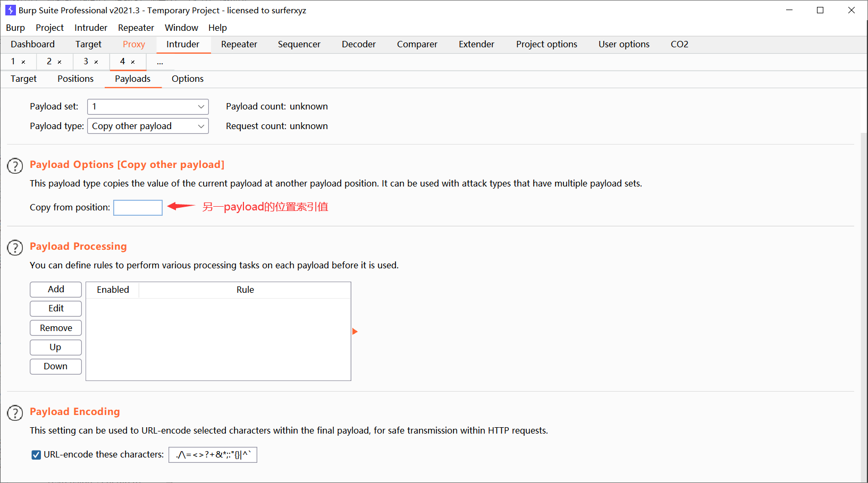Click the 'Request count: unknown' text
This screenshot has height=483, width=868.
(277, 126)
